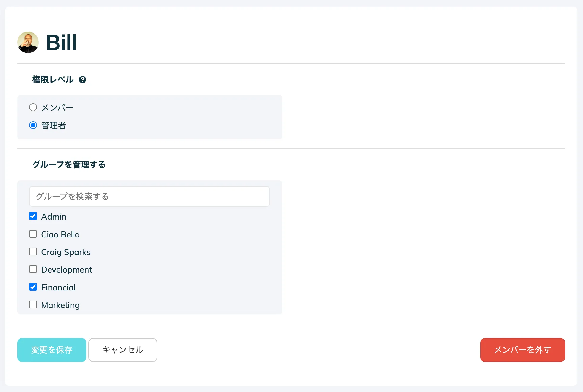Click the help icon beside 権限レベル
Image resolution: width=583 pixels, height=392 pixels.
[x=82, y=80]
